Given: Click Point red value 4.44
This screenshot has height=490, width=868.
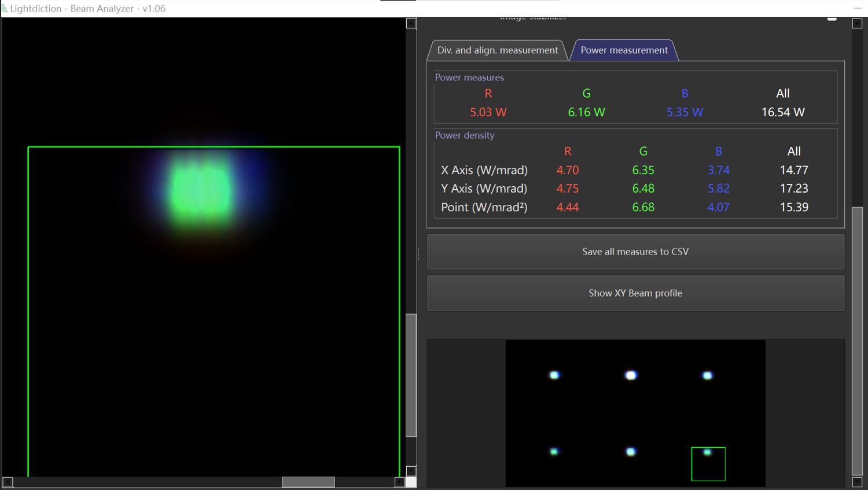Looking at the screenshot, I should [568, 207].
